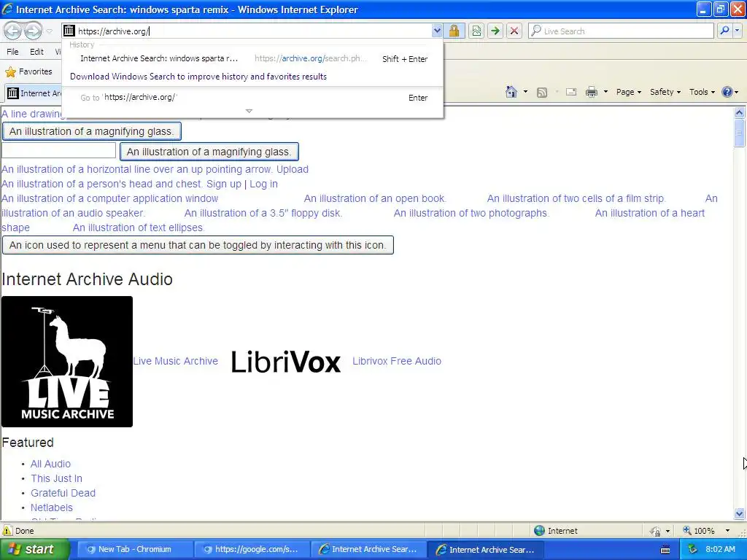Screen dimensions: 747x560
Task: Click the scrollbar down arrow
Action: tap(740, 514)
